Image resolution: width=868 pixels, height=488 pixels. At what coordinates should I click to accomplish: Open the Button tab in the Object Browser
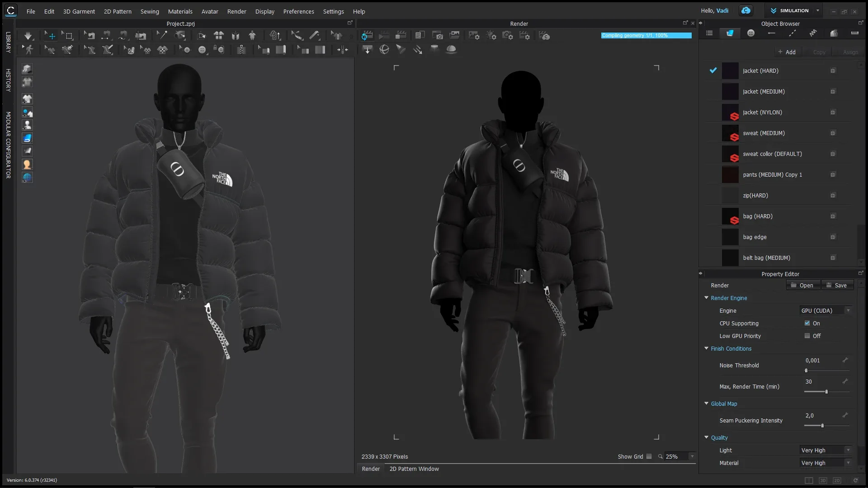[750, 33]
